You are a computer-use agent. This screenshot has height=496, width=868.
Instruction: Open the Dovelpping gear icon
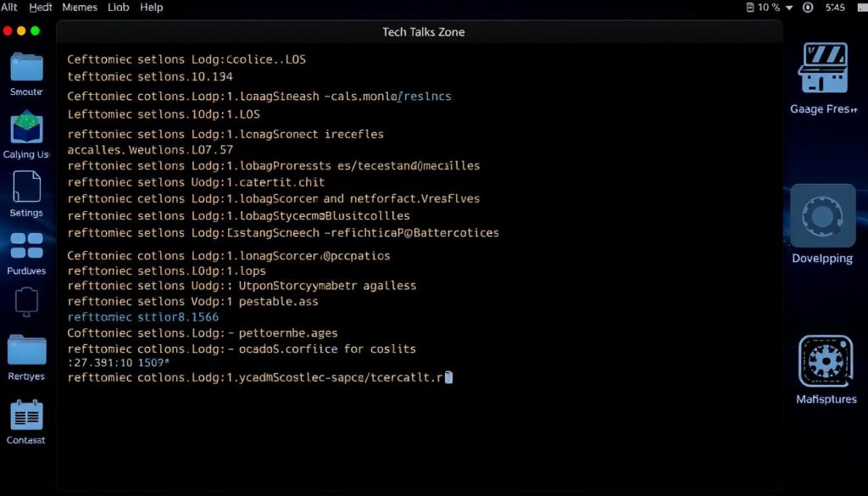822,217
